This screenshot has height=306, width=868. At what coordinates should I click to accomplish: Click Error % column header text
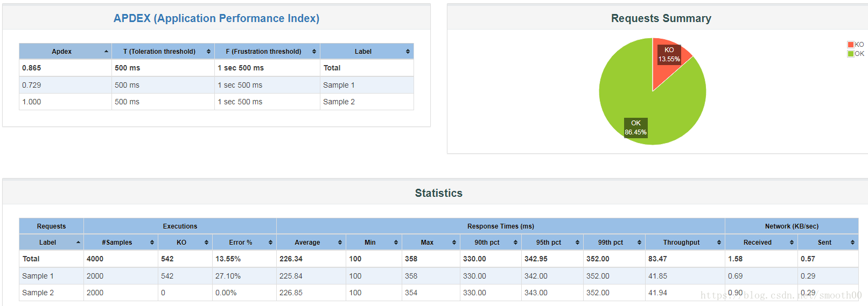(240, 243)
